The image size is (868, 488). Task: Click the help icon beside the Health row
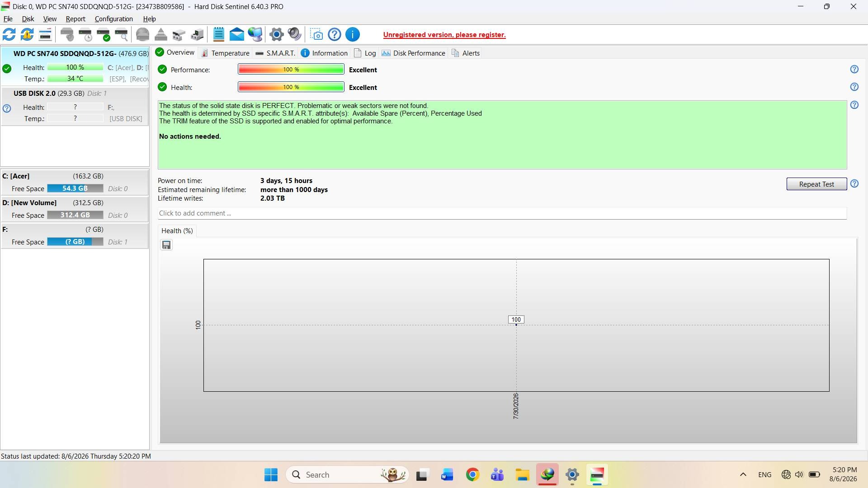tap(854, 87)
